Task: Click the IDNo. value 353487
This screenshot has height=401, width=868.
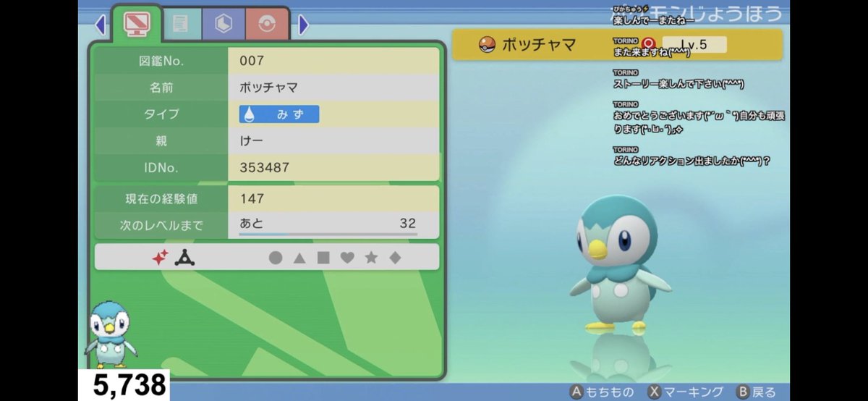Action: (x=265, y=168)
